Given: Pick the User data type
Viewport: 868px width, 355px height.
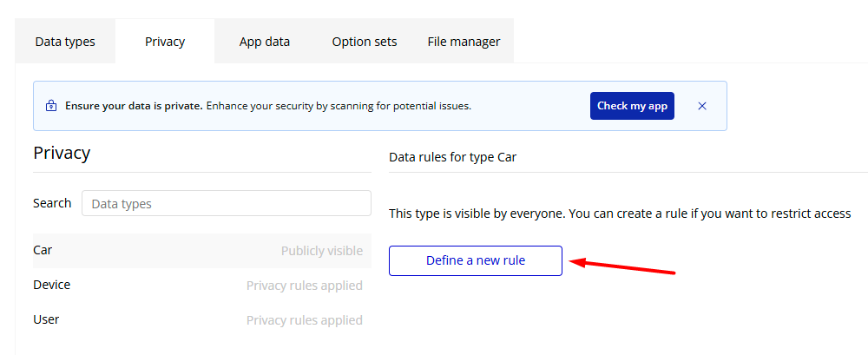Looking at the screenshot, I should pyautogui.click(x=46, y=319).
